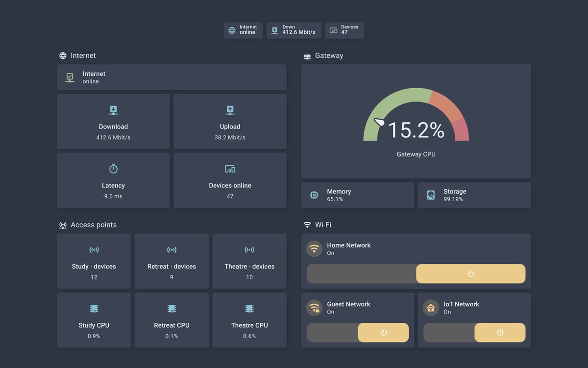
Task: Open the Devices 47 badge at top
Action: pos(344,30)
